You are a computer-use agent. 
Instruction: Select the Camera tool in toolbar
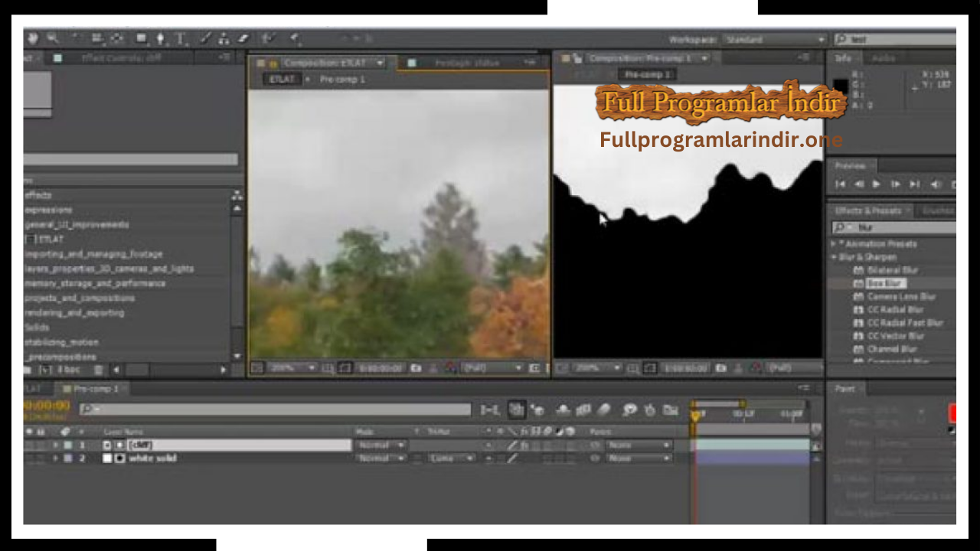click(x=97, y=37)
